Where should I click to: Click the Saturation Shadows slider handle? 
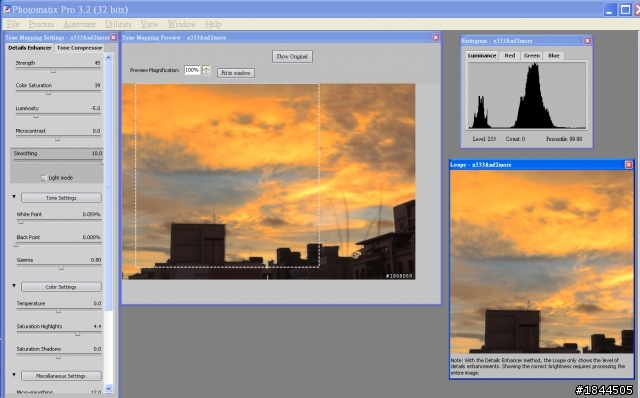click(58, 357)
